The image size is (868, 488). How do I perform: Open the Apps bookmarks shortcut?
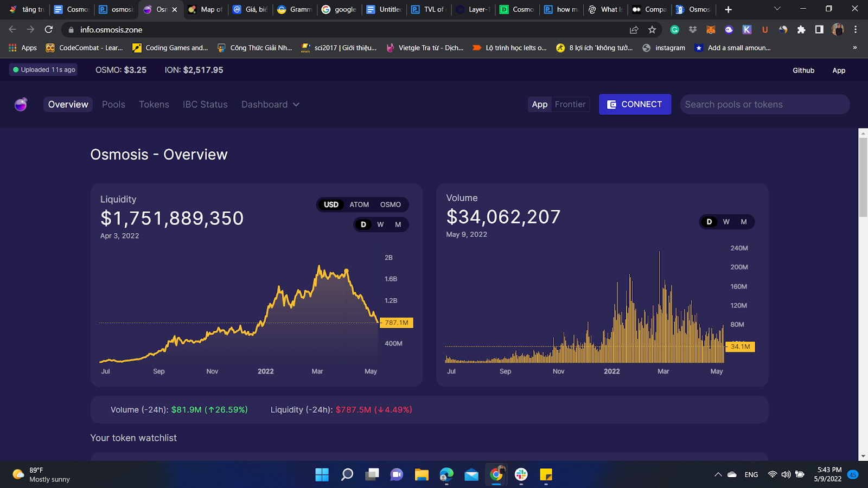(23, 48)
